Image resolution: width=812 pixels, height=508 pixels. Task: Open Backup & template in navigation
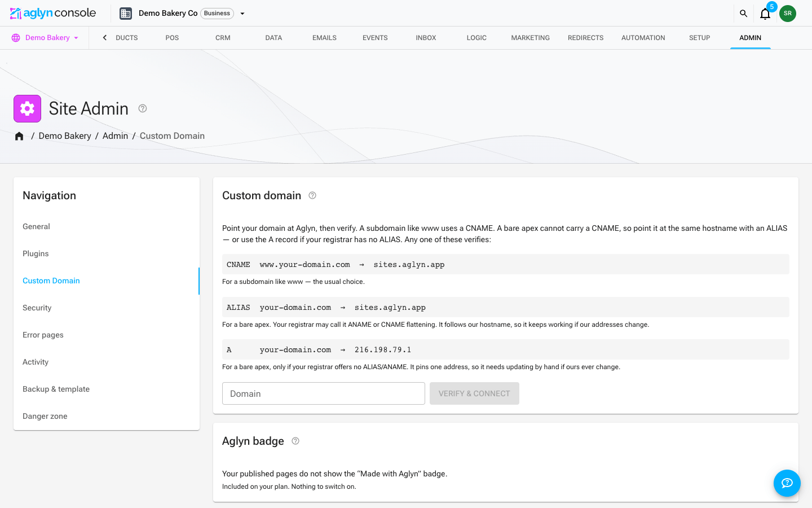tap(107, 389)
